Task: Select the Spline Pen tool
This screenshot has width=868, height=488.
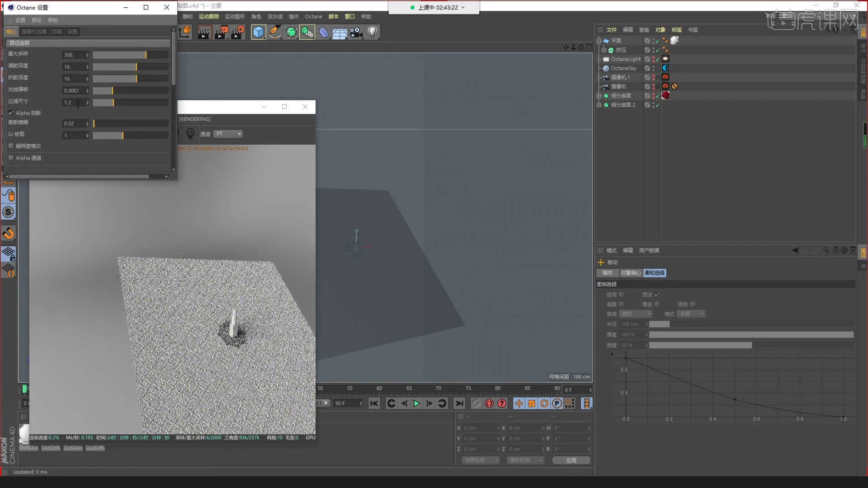Action: click(274, 33)
